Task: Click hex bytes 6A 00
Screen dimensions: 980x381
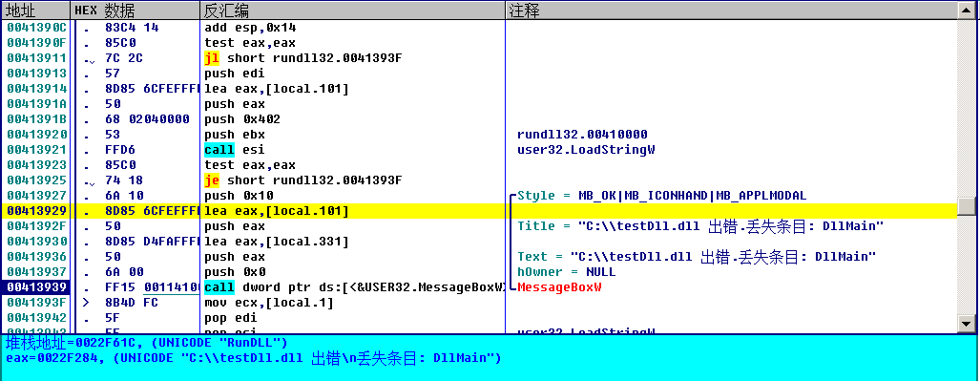Action: [x=124, y=272]
